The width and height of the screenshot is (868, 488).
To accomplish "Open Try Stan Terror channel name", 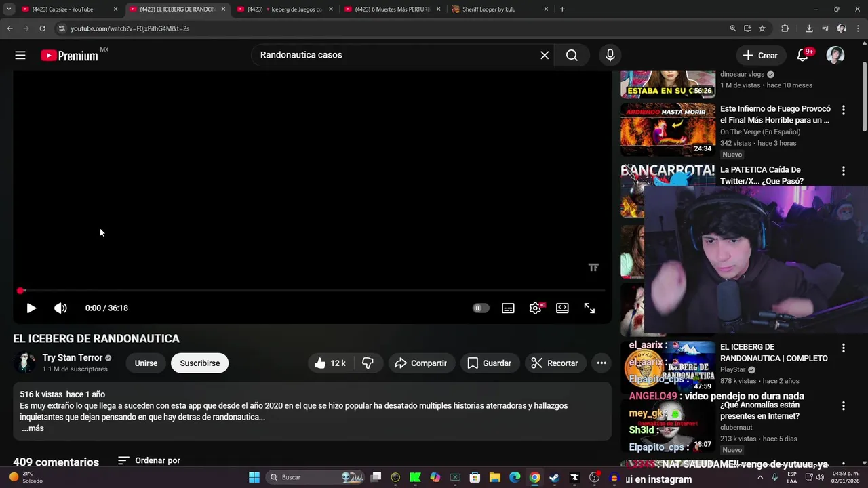I will tap(73, 358).
